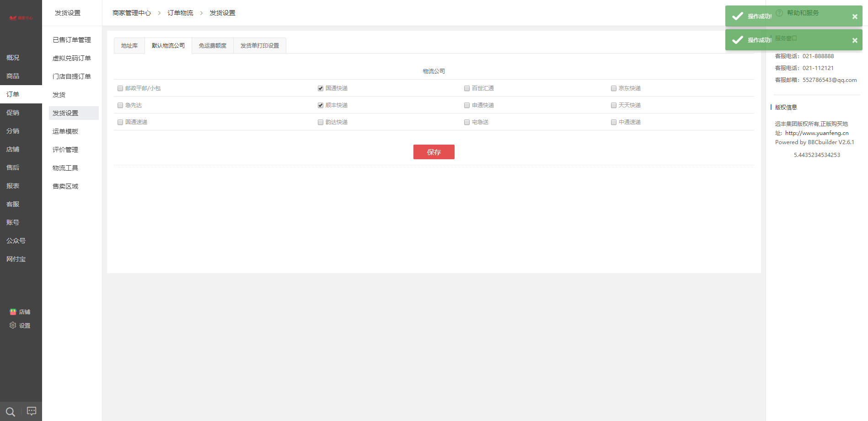Open 已售订单管理 in the submenu
Image resolution: width=868 pixels, height=421 pixels.
click(x=72, y=40)
